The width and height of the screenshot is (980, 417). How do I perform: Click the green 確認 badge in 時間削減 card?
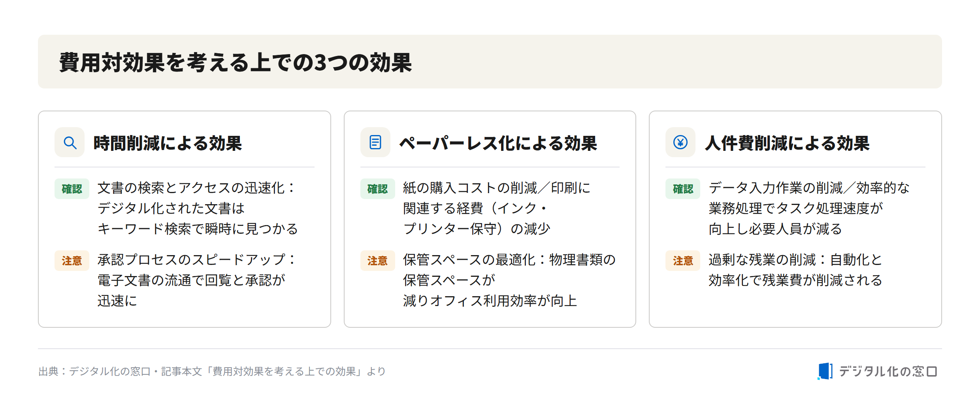[x=72, y=189]
